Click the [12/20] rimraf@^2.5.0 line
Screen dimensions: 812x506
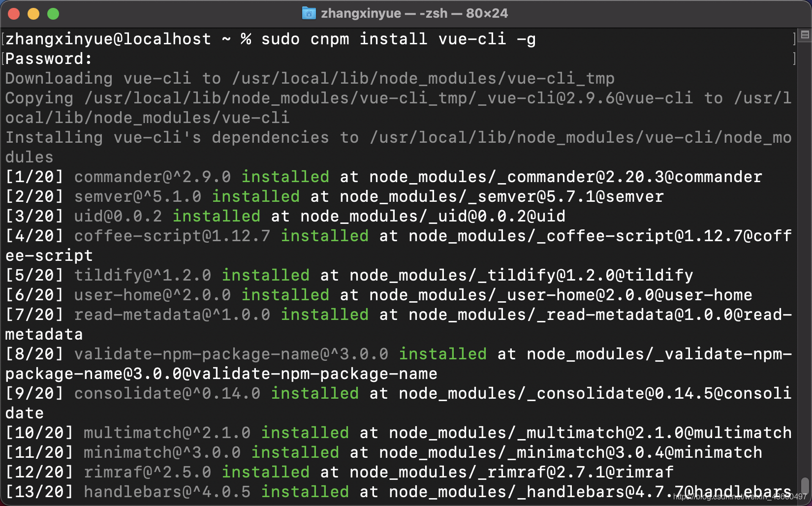(340, 472)
